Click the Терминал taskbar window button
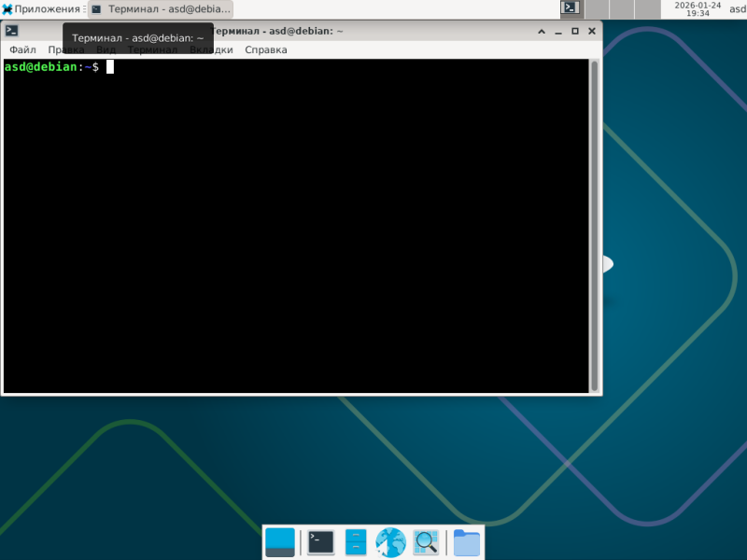Screen dimensions: 747x560 click(161, 9)
